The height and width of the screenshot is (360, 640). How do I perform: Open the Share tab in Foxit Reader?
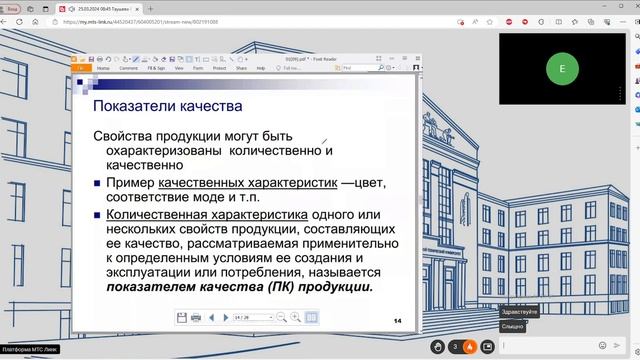click(x=241, y=68)
